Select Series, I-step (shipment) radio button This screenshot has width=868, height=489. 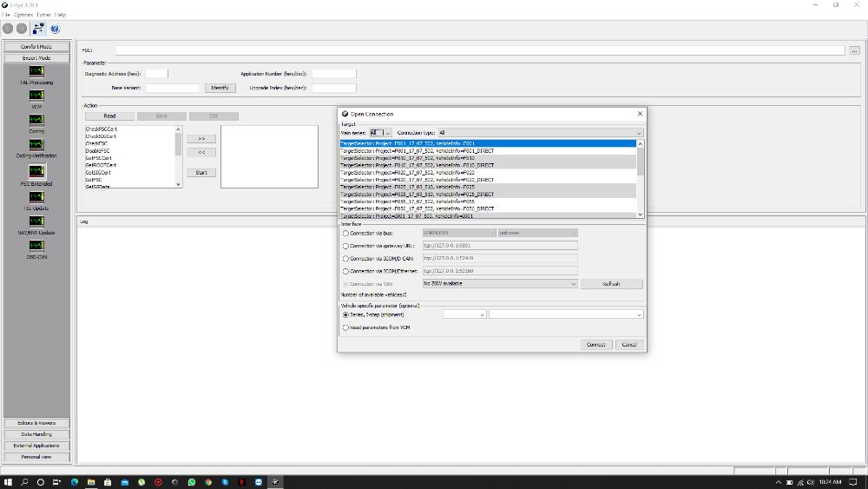tap(345, 314)
